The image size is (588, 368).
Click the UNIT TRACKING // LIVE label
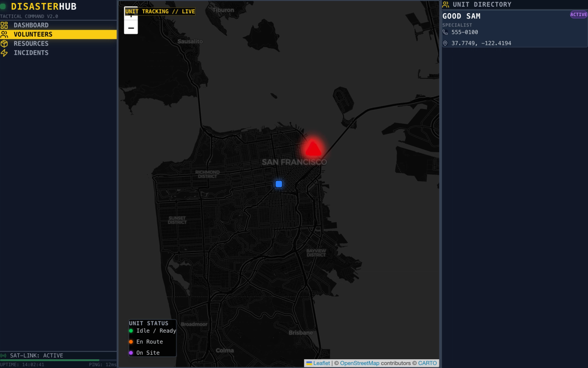click(160, 11)
